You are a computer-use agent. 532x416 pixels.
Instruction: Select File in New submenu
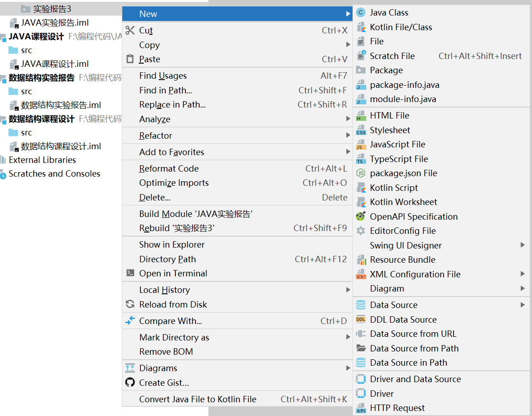pos(441,41)
